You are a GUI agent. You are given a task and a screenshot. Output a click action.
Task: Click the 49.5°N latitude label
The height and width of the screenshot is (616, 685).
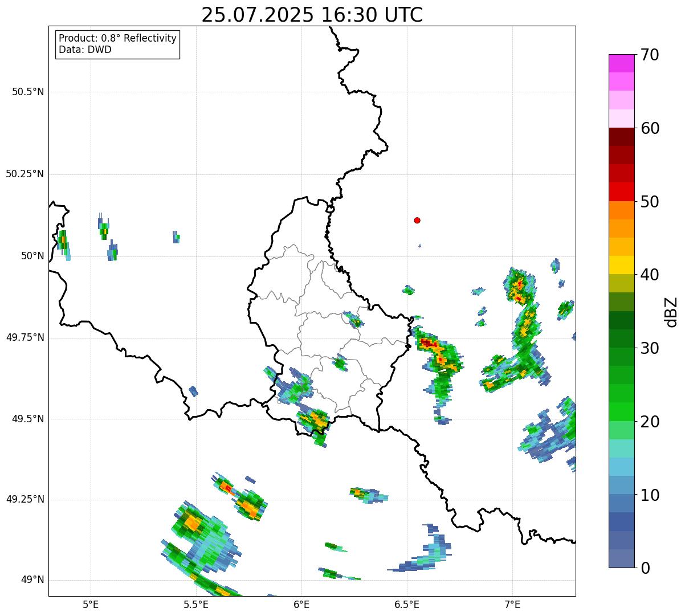tap(28, 419)
